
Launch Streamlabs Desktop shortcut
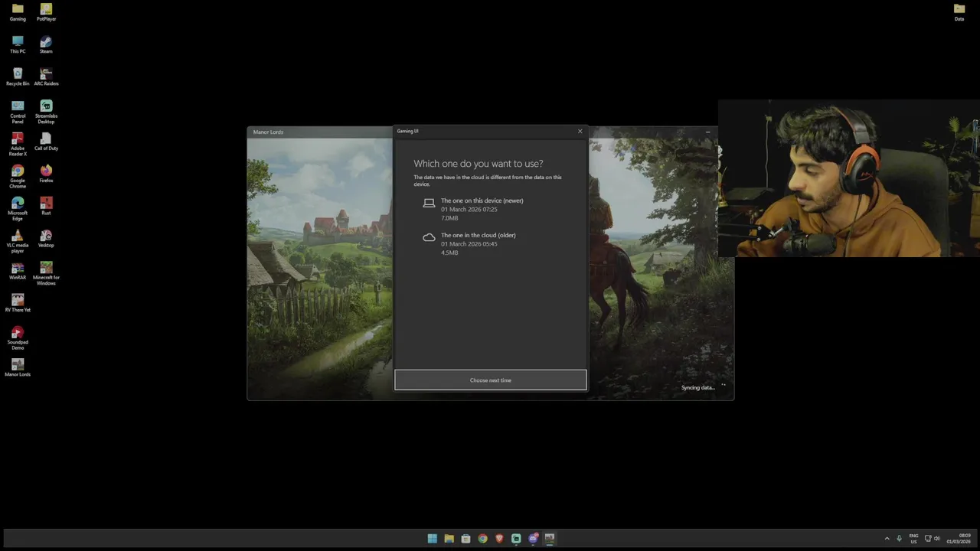(46, 112)
